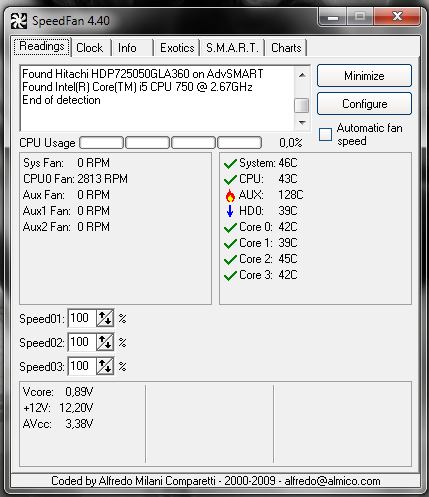This screenshot has width=429, height=497.
Task: Click the Configure button
Action: (x=364, y=104)
